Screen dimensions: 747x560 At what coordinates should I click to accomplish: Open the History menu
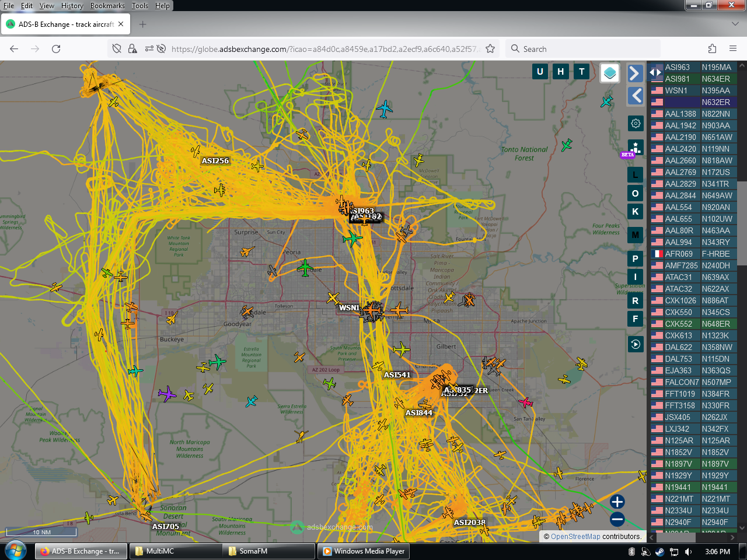(x=72, y=6)
